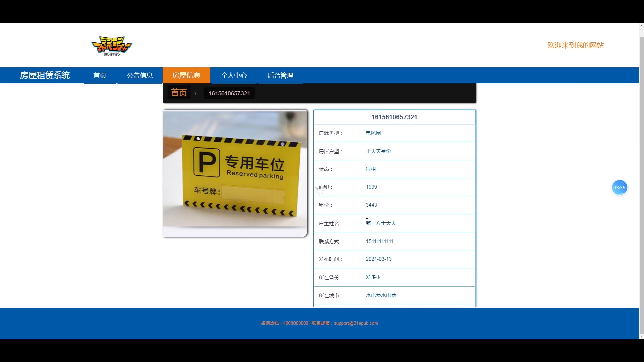Click breadcrumb item 1615610657321
Screen dimensions: 644x362
tap(229, 93)
